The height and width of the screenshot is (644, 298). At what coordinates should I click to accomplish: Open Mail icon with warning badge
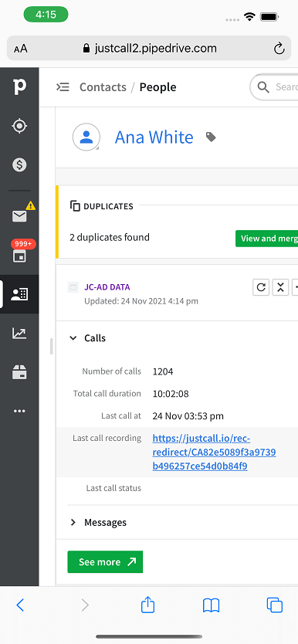19,215
